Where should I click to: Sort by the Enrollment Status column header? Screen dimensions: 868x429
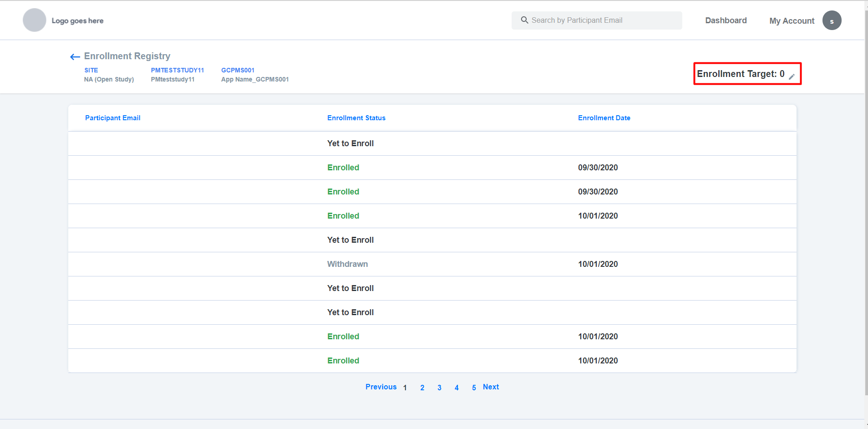tap(356, 117)
